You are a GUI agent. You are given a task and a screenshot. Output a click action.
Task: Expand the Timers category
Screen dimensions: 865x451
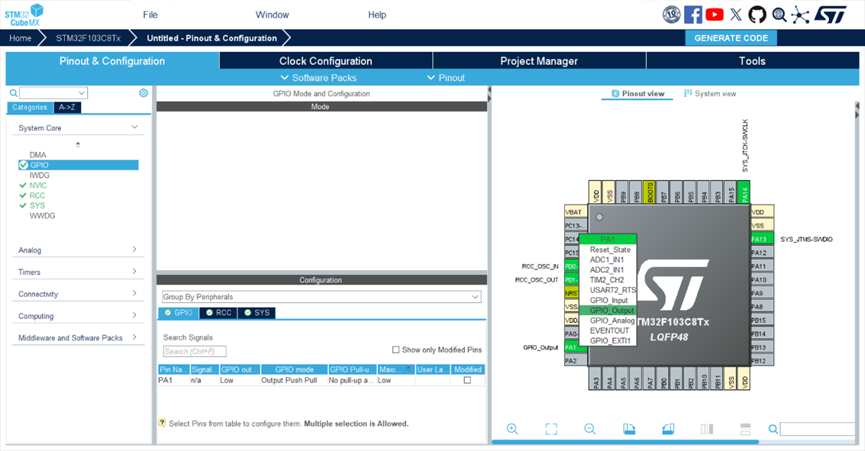click(134, 271)
